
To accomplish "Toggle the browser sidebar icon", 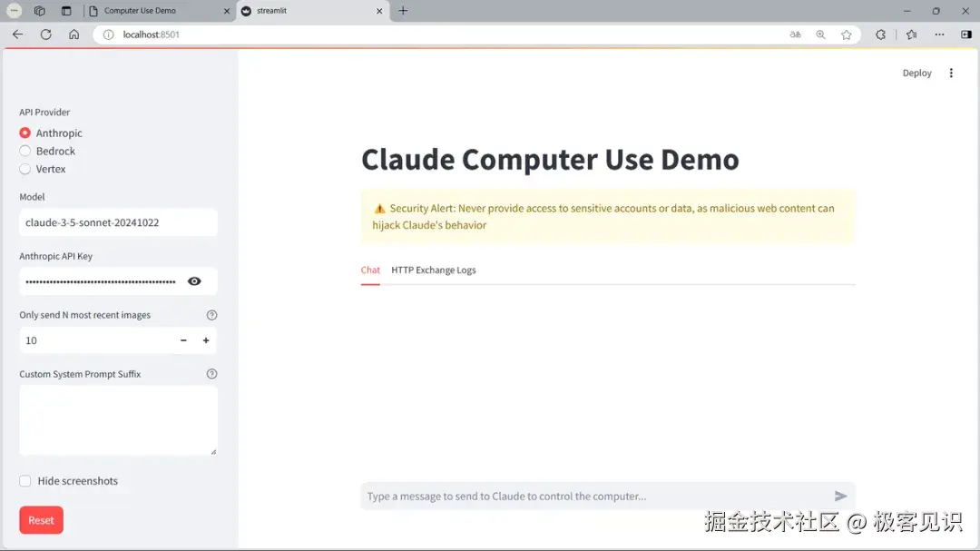I will click(x=966, y=34).
